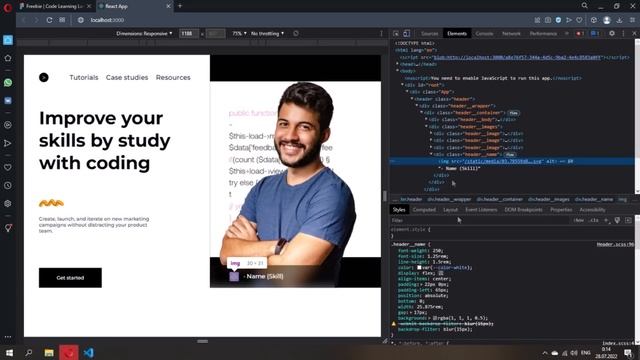This screenshot has width=640, height=360.
Task: Click the Get started button
Action: pyautogui.click(x=70, y=278)
